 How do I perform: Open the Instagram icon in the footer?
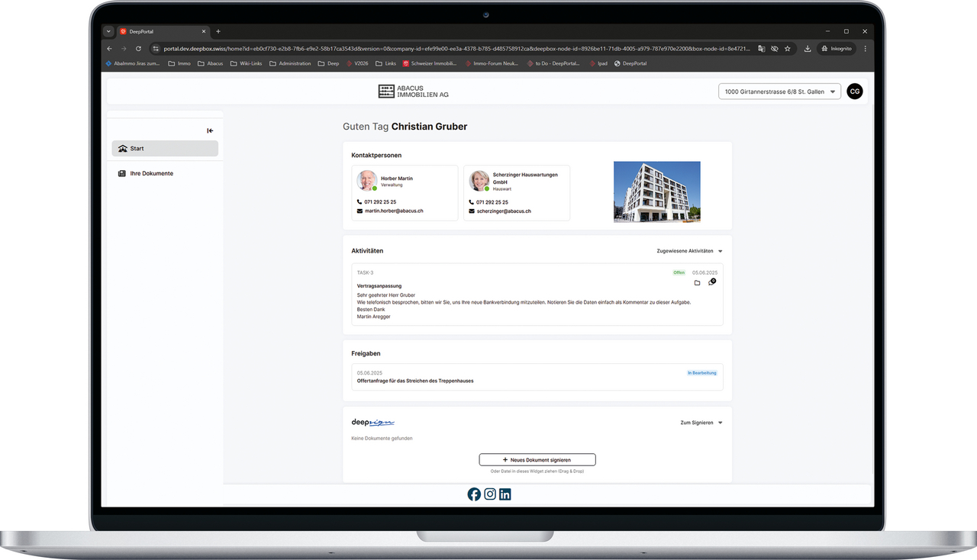[490, 494]
